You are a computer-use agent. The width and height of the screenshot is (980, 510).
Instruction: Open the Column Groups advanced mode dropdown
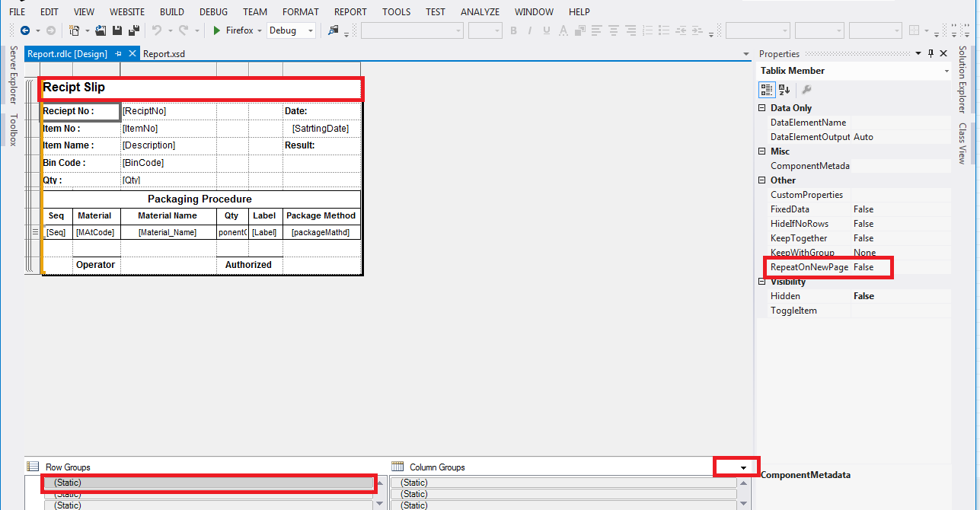pyautogui.click(x=736, y=466)
